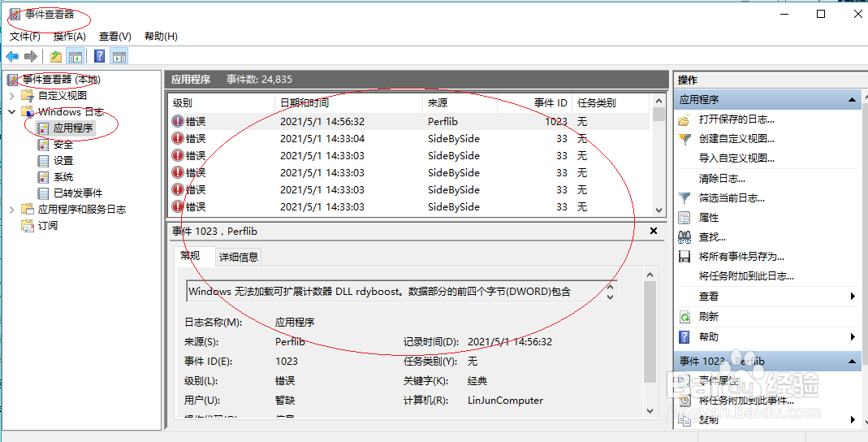Switch to 详细信息 tab

pos(238,257)
